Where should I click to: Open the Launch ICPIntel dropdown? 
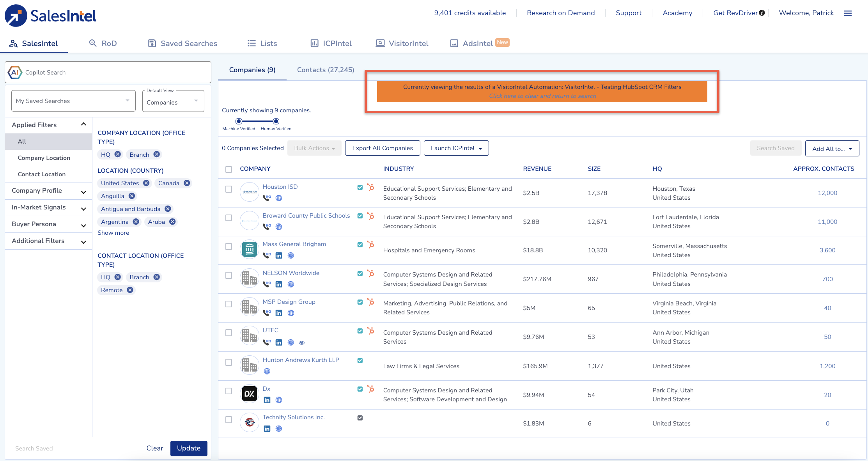[456, 148]
